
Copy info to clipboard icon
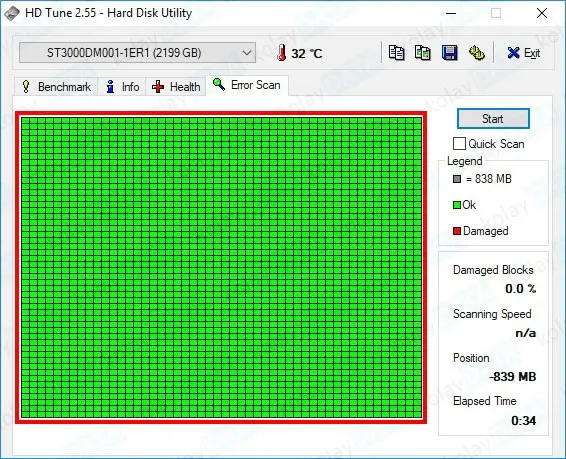[x=396, y=53]
